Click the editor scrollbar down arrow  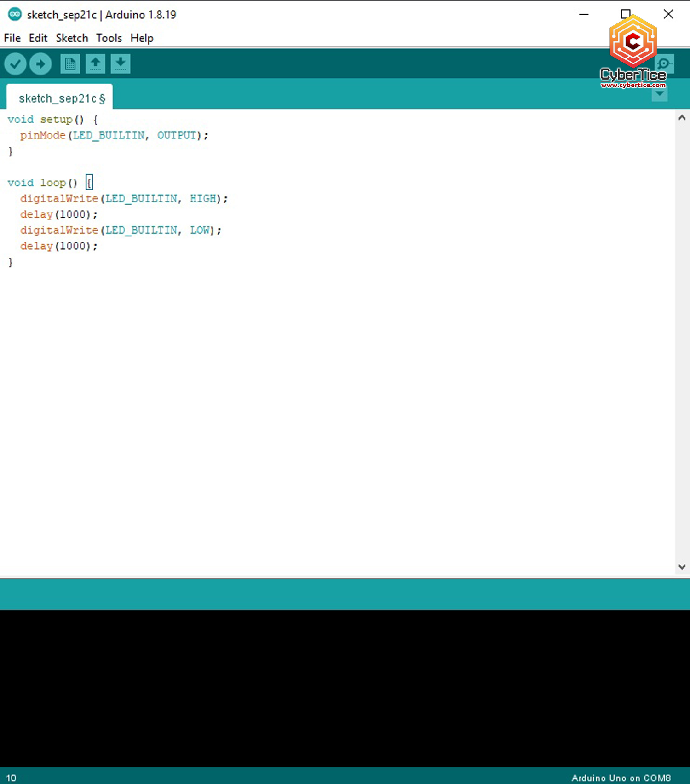(x=682, y=567)
